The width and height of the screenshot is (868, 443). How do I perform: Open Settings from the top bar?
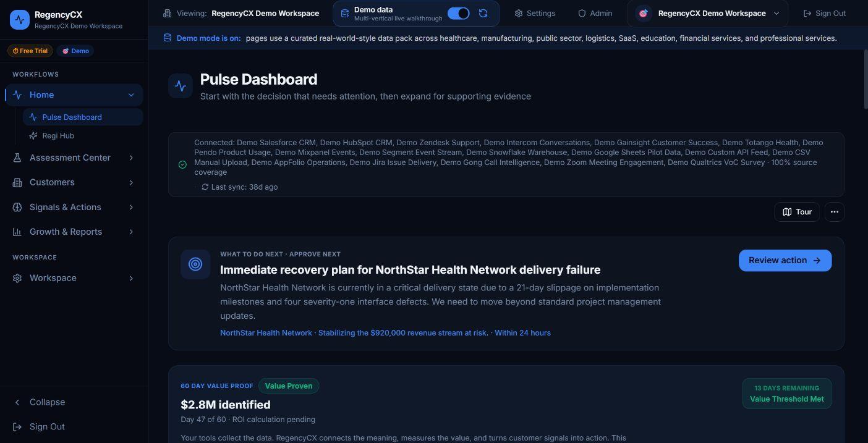point(535,13)
